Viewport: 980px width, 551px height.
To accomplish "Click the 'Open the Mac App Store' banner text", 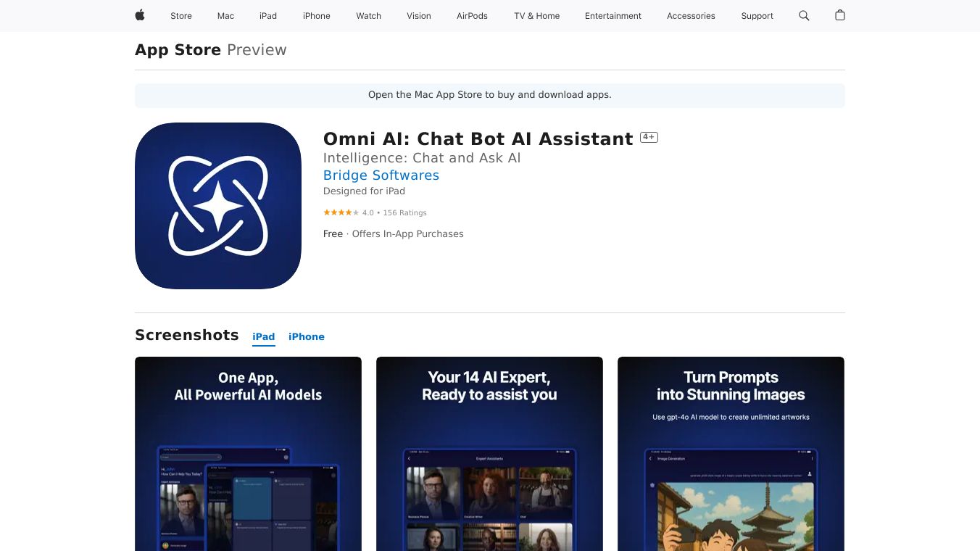I will pyautogui.click(x=490, y=95).
